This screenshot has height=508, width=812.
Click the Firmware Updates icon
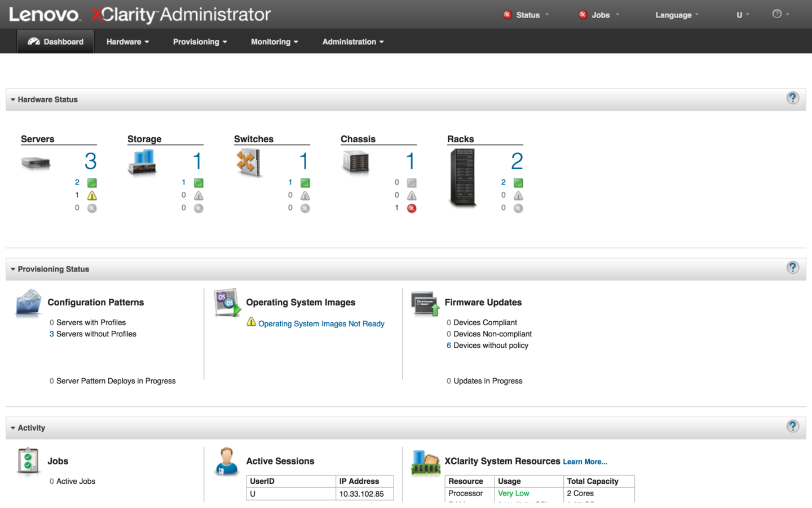[426, 304]
